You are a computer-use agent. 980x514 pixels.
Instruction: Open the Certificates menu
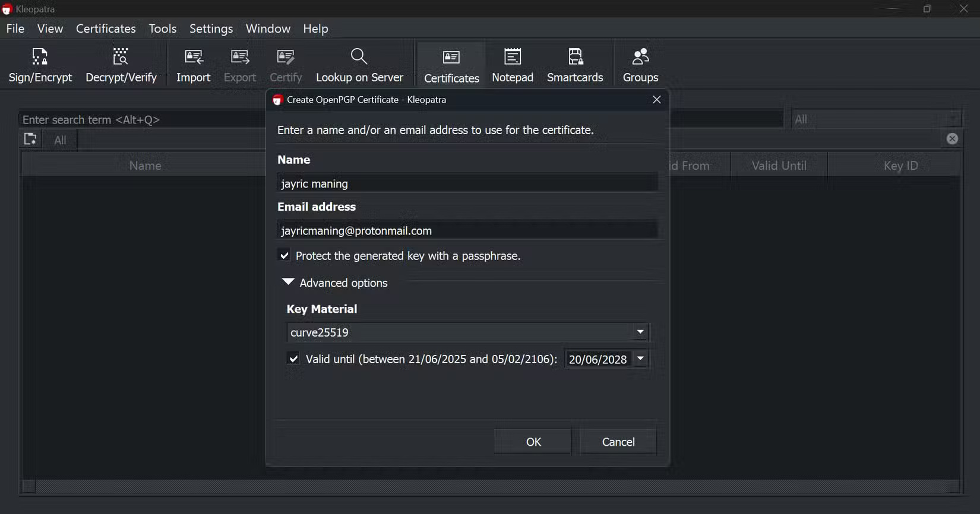click(106, 28)
